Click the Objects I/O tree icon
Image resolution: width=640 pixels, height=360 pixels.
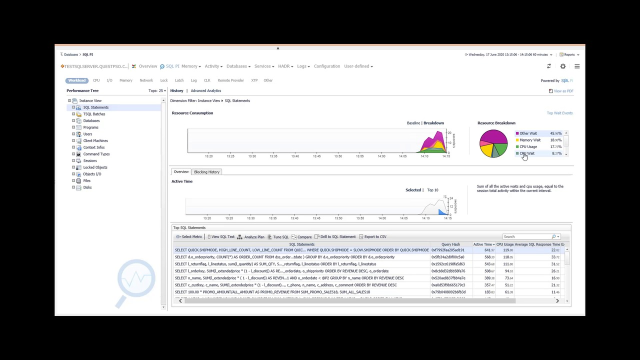pyautogui.click(x=79, y=174)
